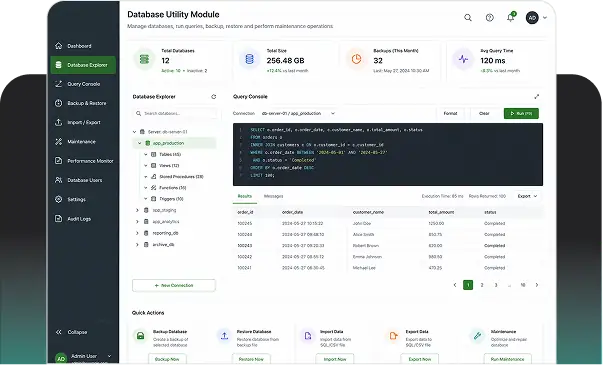Click the Maintenance wrench icon in Quick Actions
603x365 pixels.
pyautogui.click(x=477, y=336)
